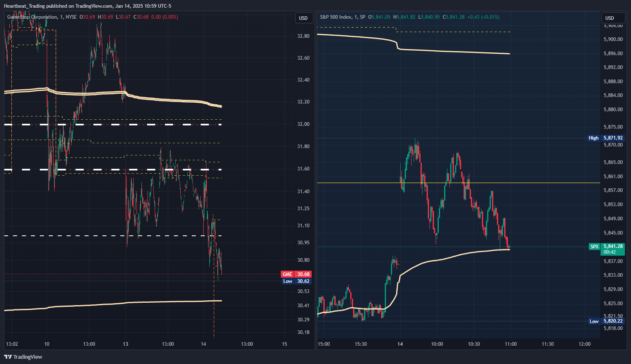
Task: Click the 32.00 price axis value
Action: tap(304, 124)
